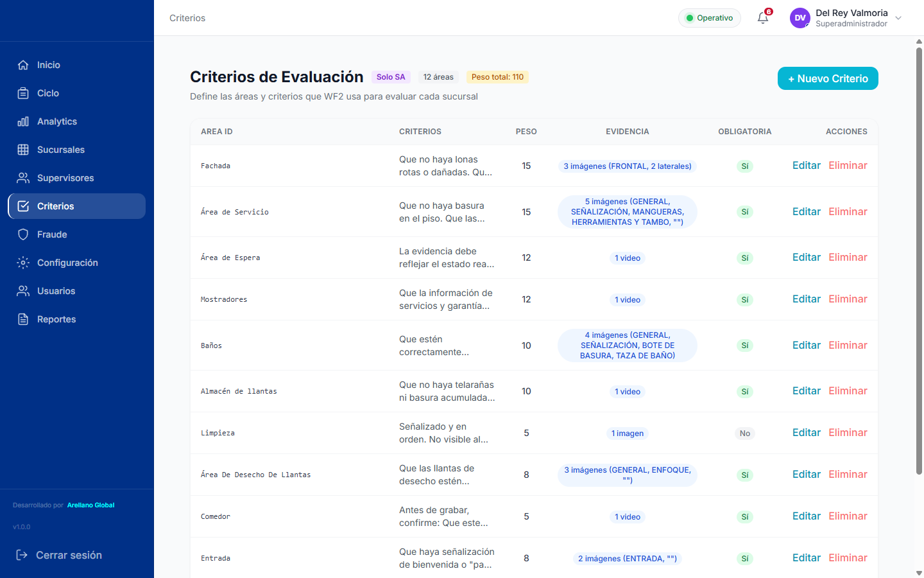Click the Cerrar sesión logout icon
The width and height of the screenshot is (924, 578).
(x=22, y=555)
